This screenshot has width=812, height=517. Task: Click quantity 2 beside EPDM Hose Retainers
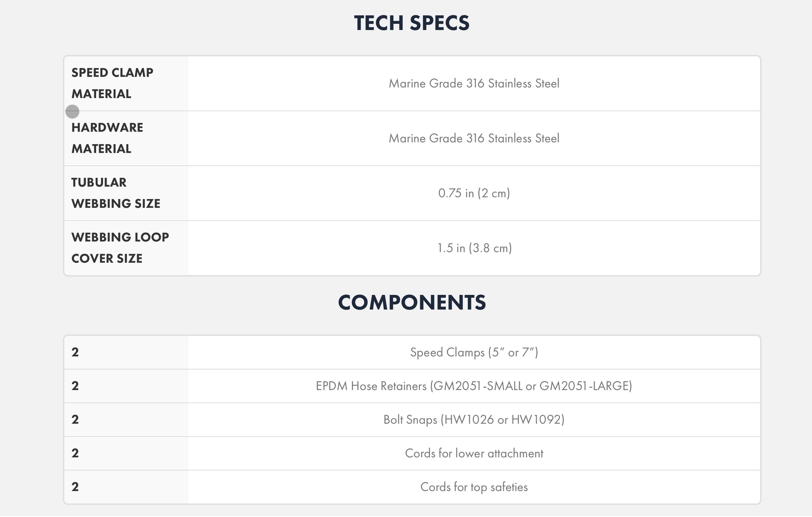pyautogui.click(x=75, y=386)
